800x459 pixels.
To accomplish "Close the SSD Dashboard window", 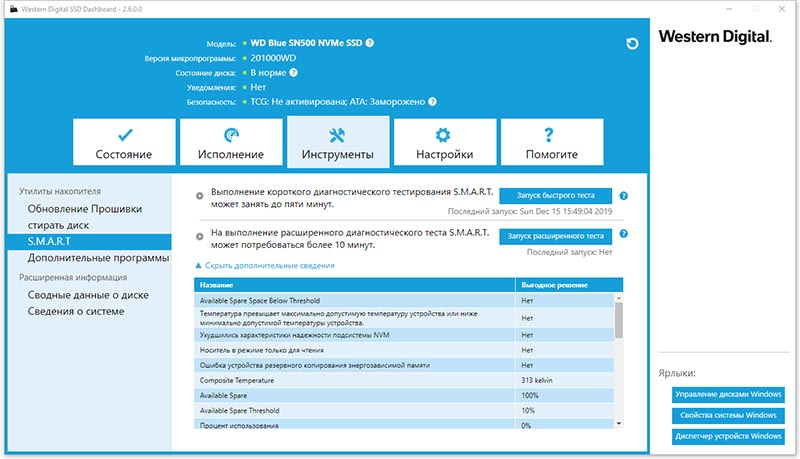I will coord(782,9).
